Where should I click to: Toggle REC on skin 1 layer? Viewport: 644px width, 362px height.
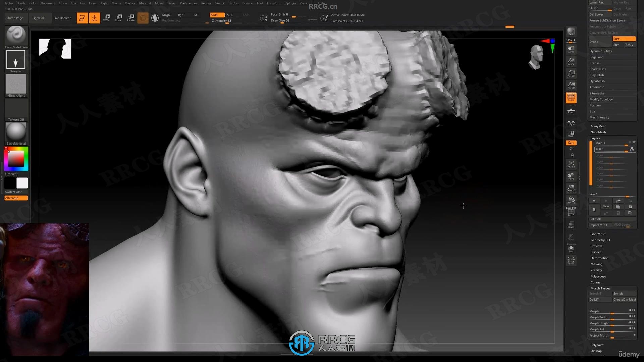tap(632, 149)
